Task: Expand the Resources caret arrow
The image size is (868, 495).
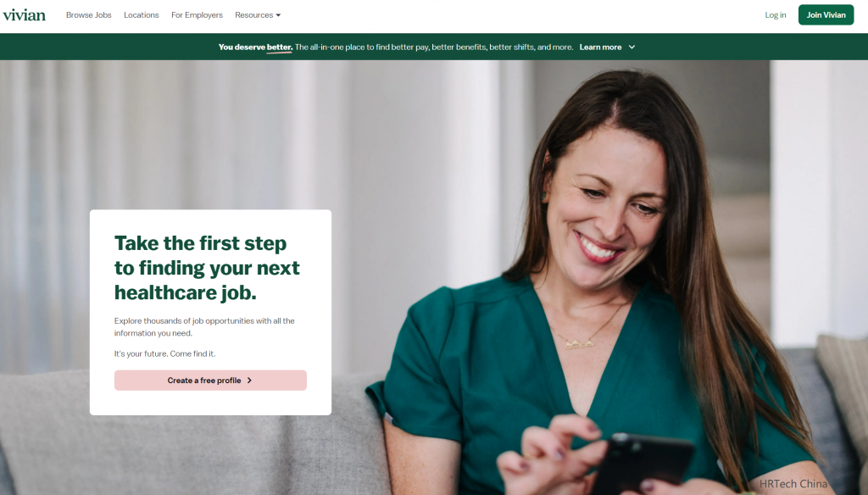Action: click(x=278, y=15)
